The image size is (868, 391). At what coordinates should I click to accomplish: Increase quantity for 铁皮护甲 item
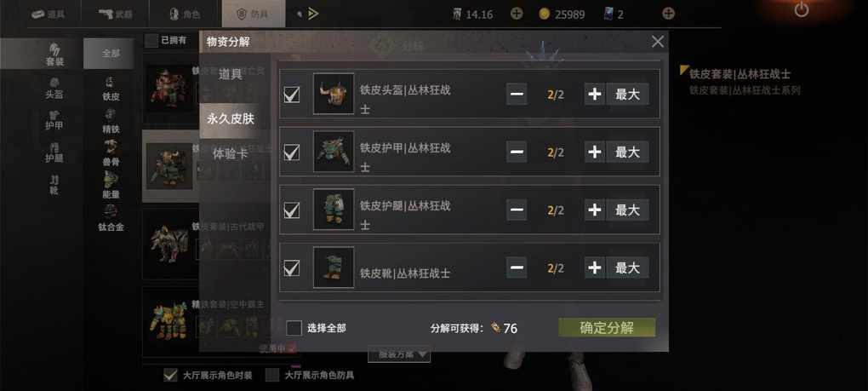click(x=595, y=152)
